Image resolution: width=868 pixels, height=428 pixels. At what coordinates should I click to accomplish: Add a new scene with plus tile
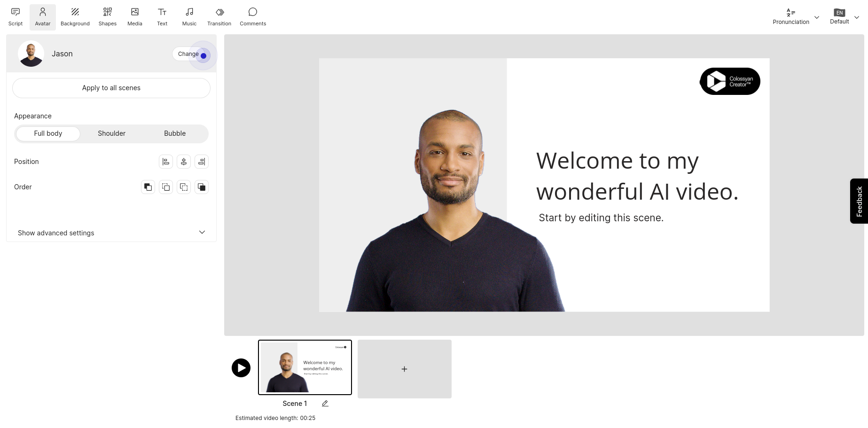[x=404, y=369]
